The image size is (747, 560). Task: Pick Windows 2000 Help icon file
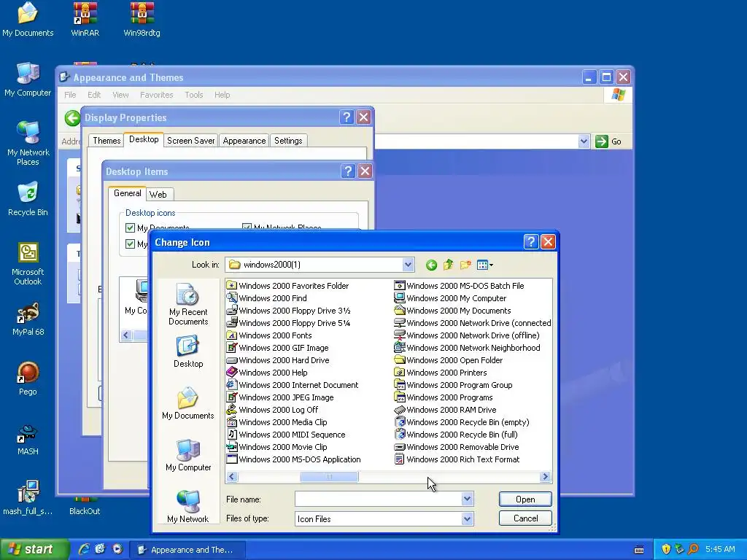tap(267, 373)
